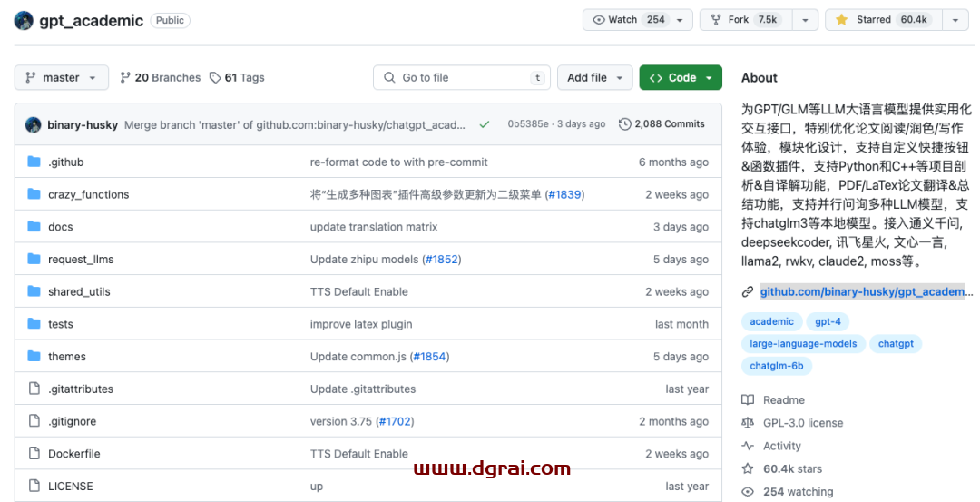Open the 'update translation matrix' commit message
Screen dimensions: 980x502
point(374,227)
